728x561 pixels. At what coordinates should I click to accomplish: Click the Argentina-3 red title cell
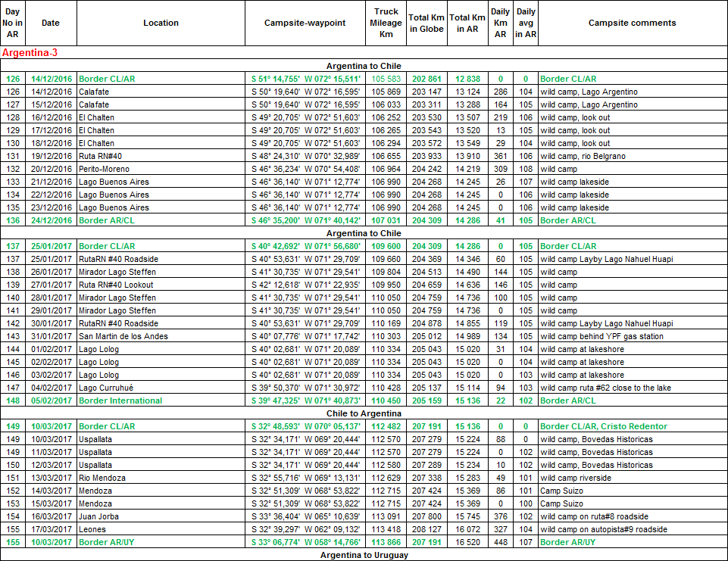(30, 53)
